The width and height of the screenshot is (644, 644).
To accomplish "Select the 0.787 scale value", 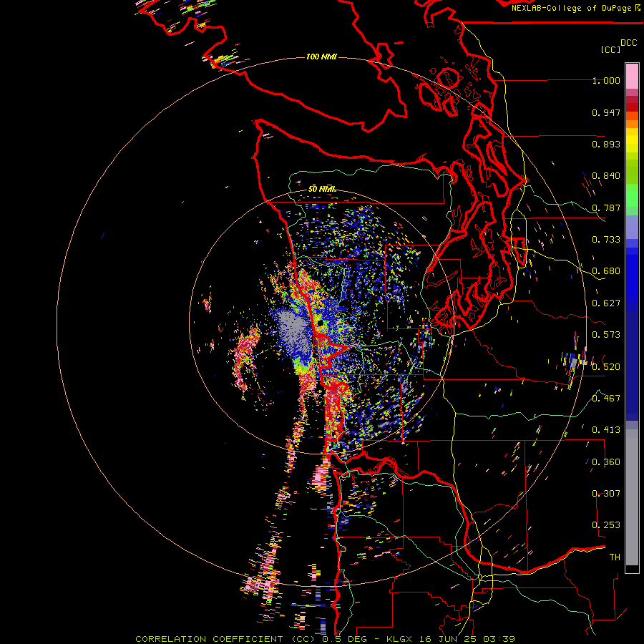I will click(x=606, y=208).
